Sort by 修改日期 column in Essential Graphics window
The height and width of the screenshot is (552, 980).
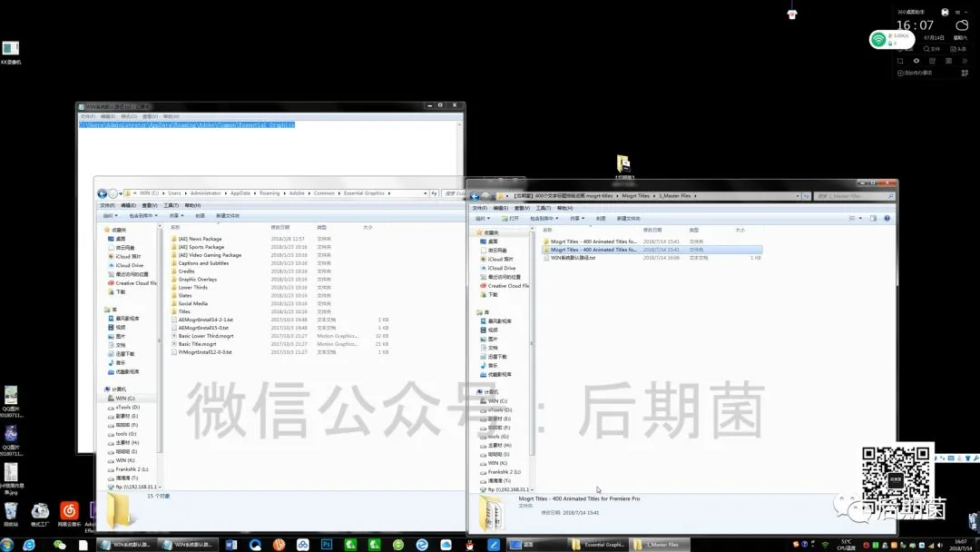coord(280,228)
